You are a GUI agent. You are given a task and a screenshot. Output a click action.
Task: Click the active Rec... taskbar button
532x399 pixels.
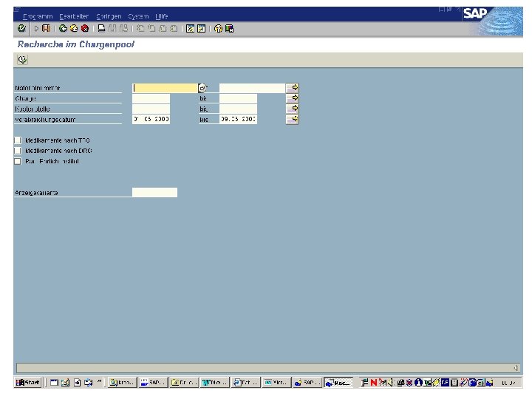click(338, 383)
